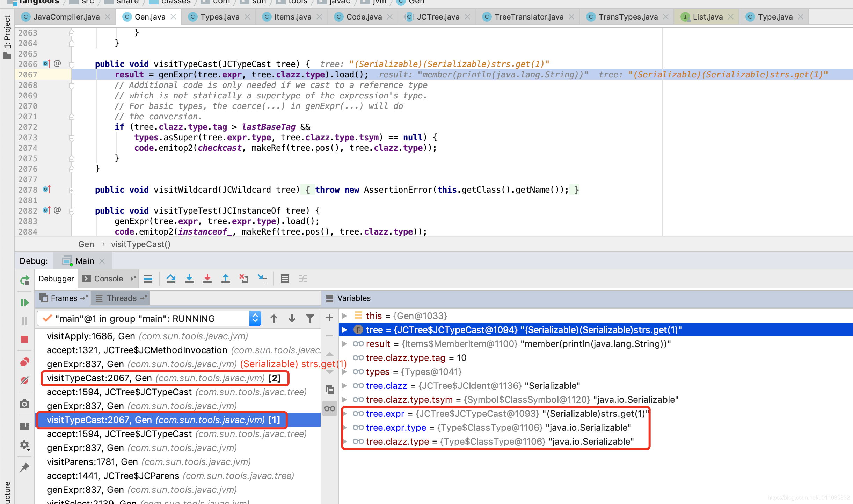
Task: Close the Gen.java editor tab
Action: (x=173, y=17)
